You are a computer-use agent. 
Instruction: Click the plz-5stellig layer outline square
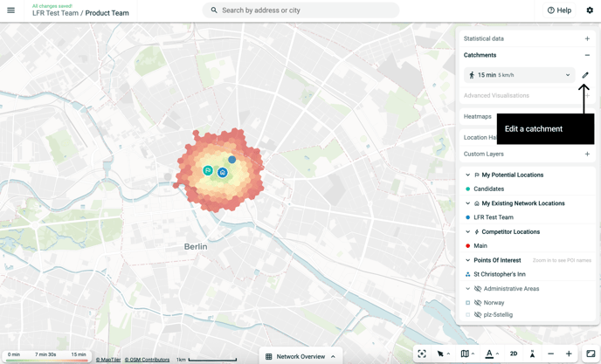[x=467, y=314]
